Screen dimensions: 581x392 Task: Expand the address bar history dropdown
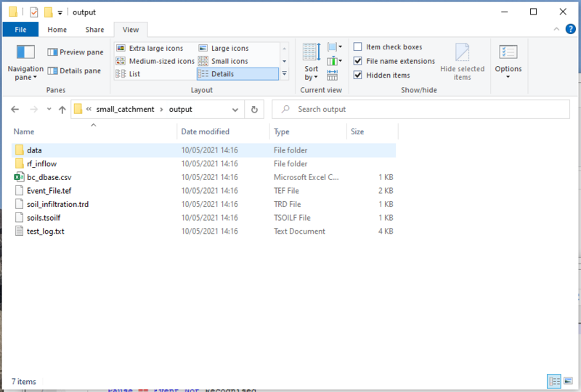pyautogui.click(x=235, y=110)
